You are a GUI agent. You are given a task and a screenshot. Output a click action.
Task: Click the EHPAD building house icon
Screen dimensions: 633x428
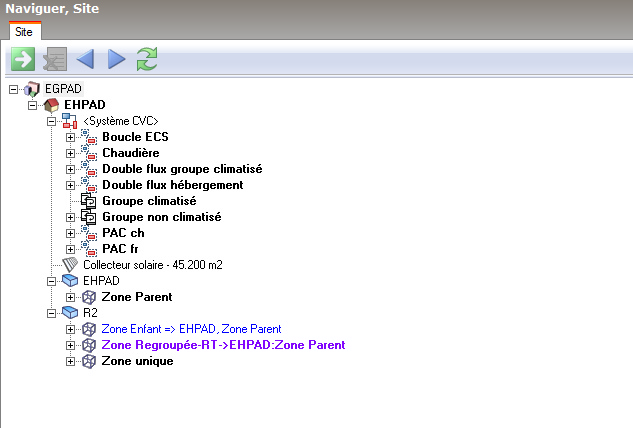click(x=52, y=105)
